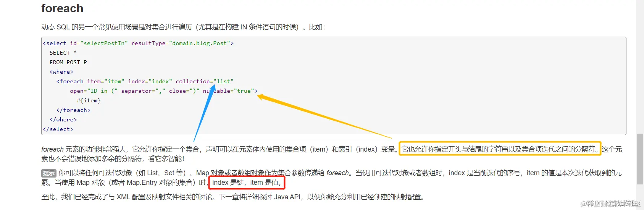
Task: Click the line '<select id="selectPostIn"' in code
Action: [138, 43]
